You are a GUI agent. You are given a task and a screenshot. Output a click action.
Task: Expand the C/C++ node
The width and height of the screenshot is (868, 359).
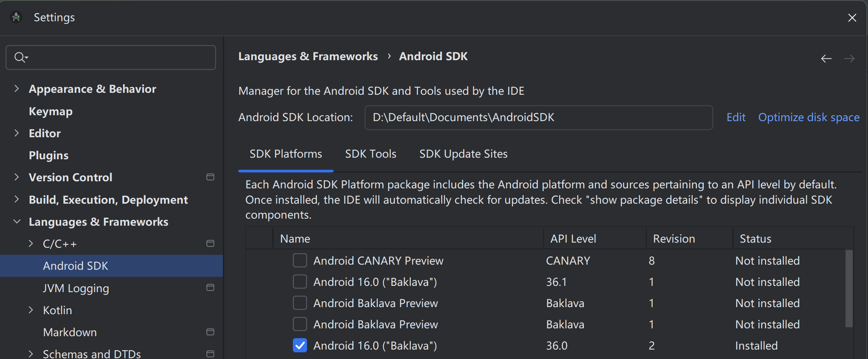[x=31, y=244]
